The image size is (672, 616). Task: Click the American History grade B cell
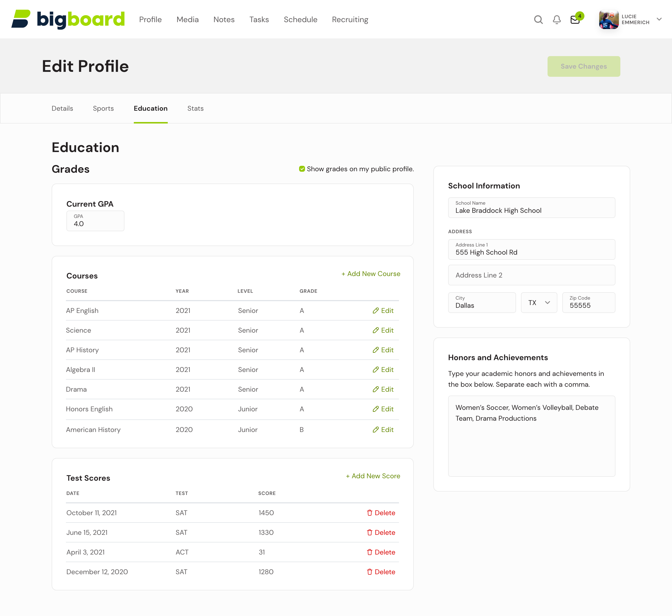click(x=301, y=430)
